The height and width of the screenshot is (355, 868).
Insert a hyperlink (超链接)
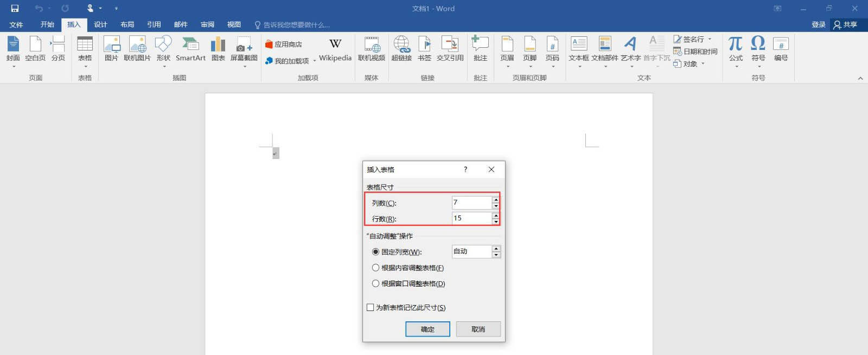[401, 49]
